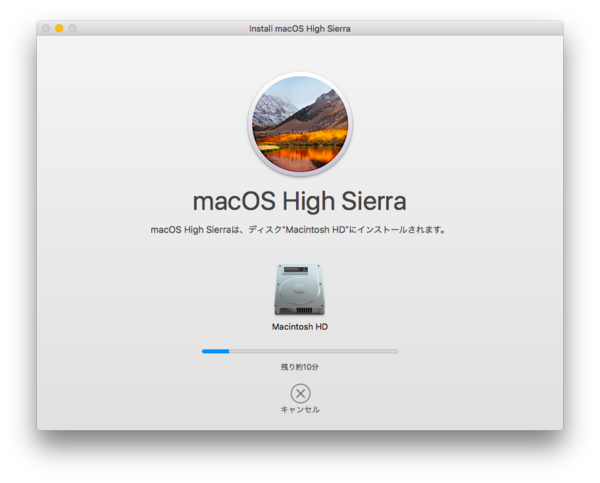Select the Macintosh HD disk icon

(x=300, y=290)
